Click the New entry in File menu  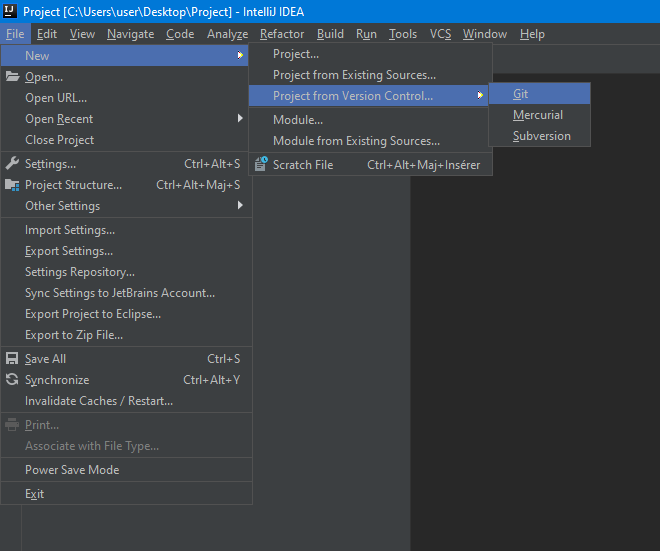(125, 56)
